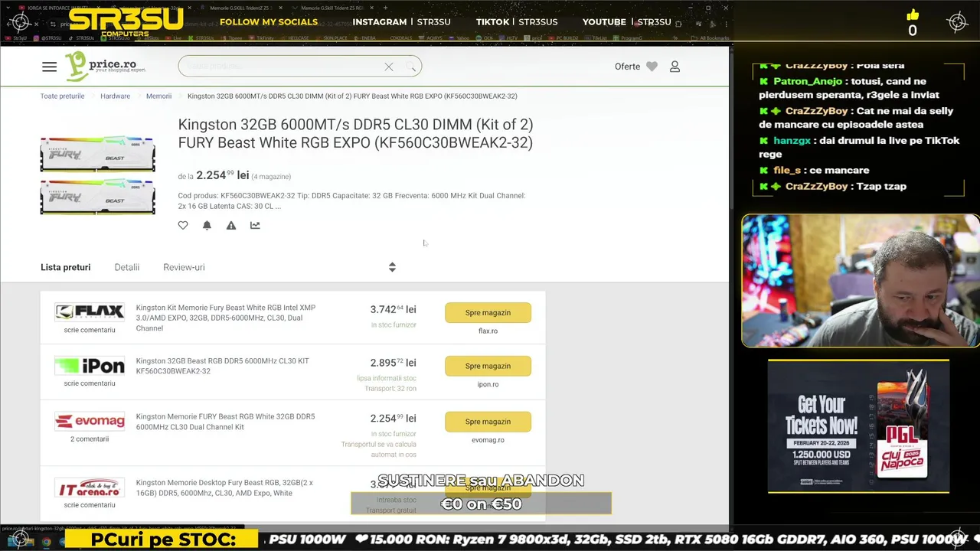Open the price history chart icon

[x=255, y=225]
